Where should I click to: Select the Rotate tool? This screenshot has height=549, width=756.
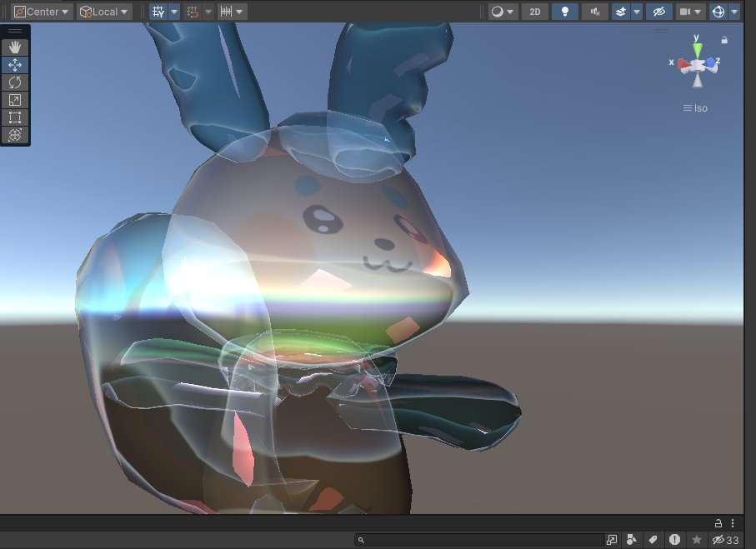pos(15,82)
